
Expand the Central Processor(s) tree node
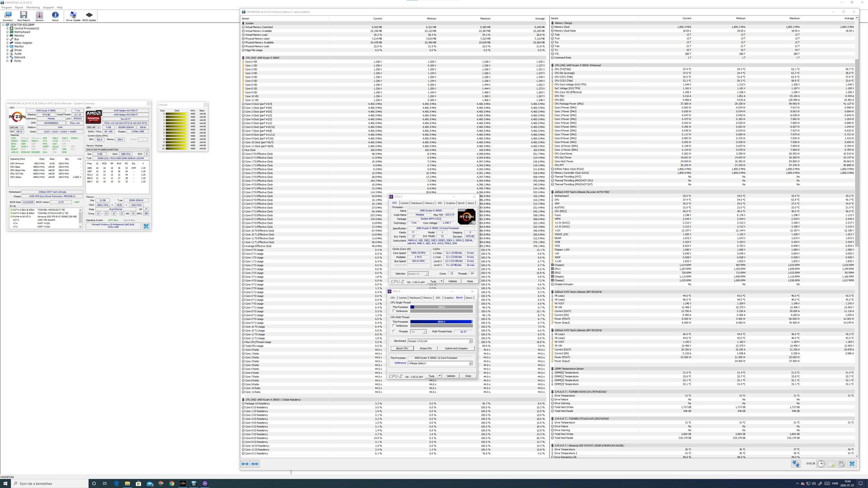(x=7, y=28)
